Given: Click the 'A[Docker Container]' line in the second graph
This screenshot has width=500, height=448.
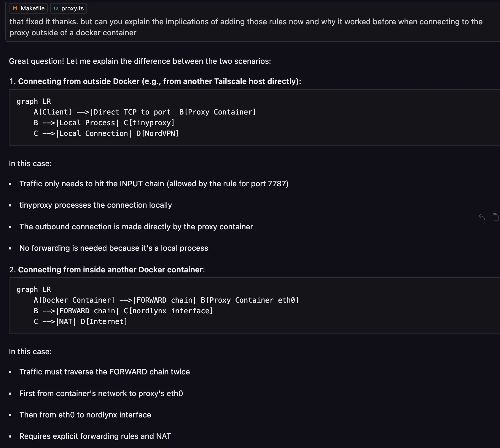Looking at the screenshot, I should [x=166, y=300].
